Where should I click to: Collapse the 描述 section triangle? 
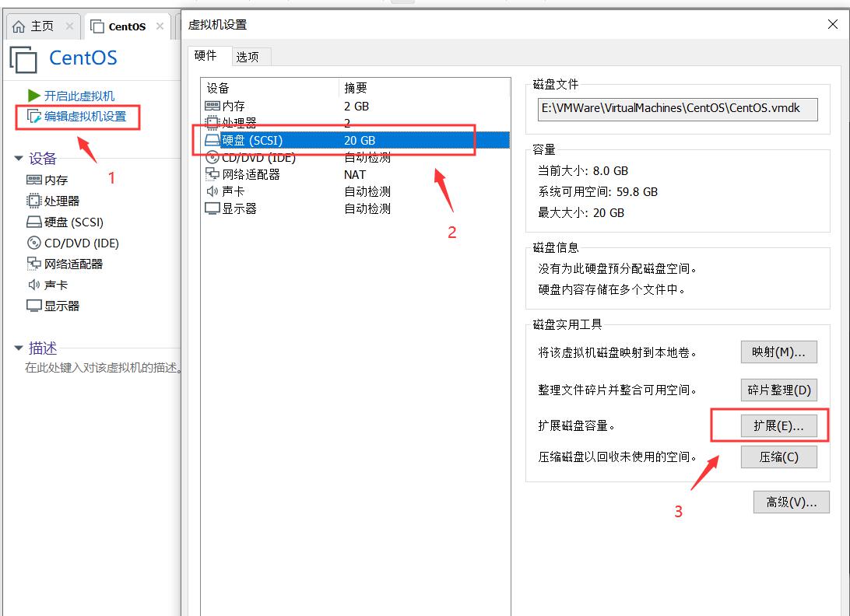click(x=19, y=348)
